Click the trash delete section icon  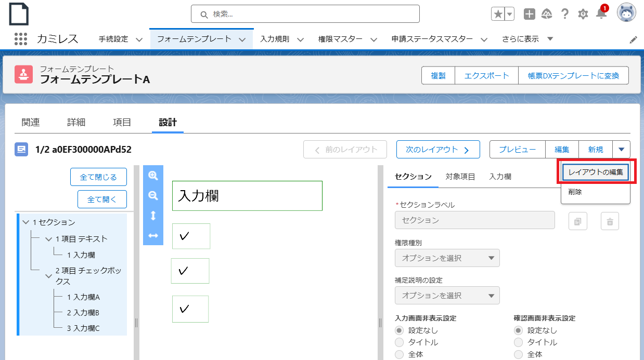610,221
